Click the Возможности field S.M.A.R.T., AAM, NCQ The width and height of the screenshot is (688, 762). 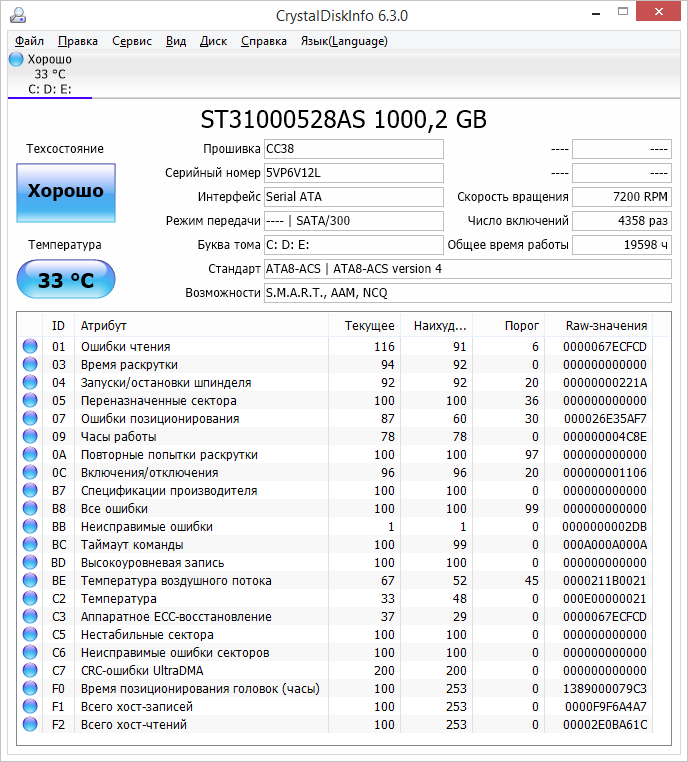468,293
